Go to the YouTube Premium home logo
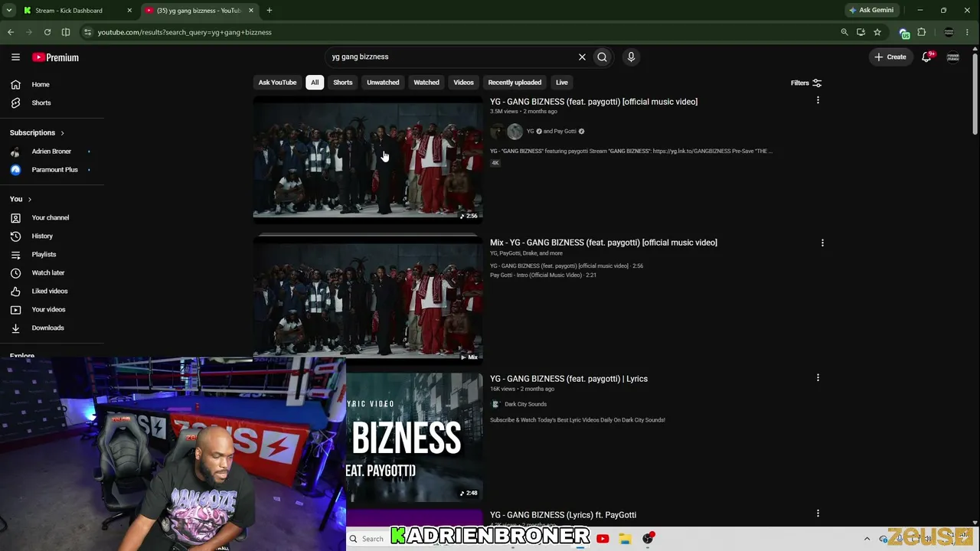This screenshot has height=551, width=980. pos(55,57)
